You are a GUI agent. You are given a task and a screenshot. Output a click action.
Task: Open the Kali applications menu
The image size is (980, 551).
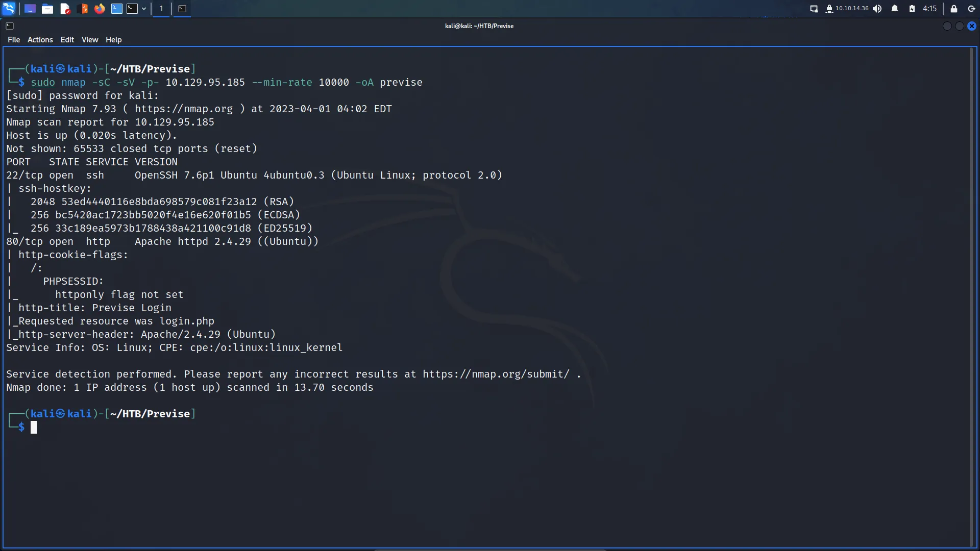(9, 8)
